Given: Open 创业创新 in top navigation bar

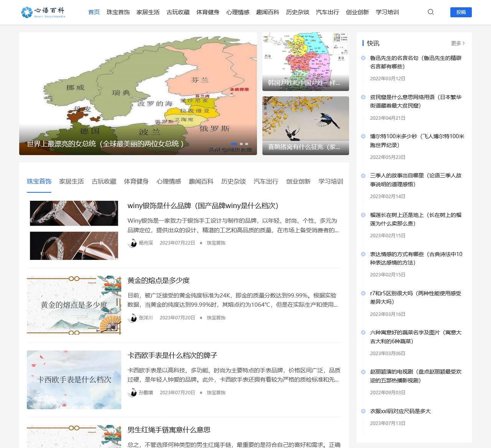Looking at the screenshot, I should click(358, 12).
